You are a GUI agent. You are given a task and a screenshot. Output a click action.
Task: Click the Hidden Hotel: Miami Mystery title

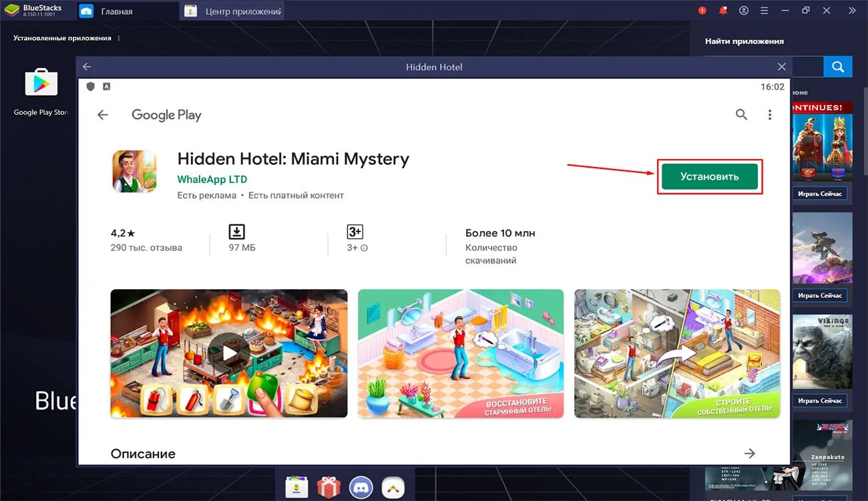pos(293,159)
